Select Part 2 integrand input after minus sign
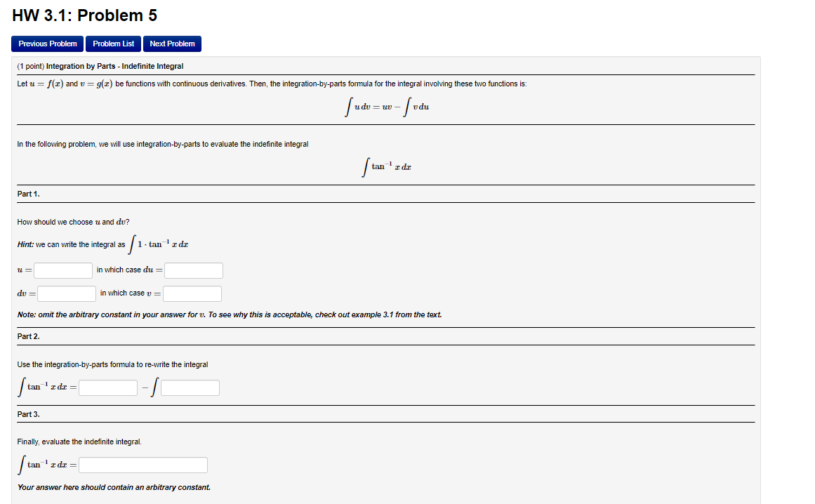This screenshot has width=815, height=504. 190,387
